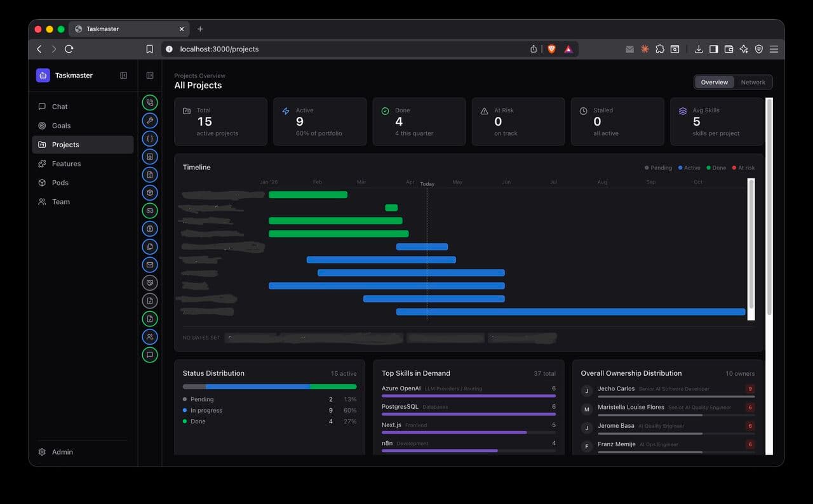Select the phone call icon in the project strip
The width and height of the screenshot is (813, 504).
click(150, 102)
